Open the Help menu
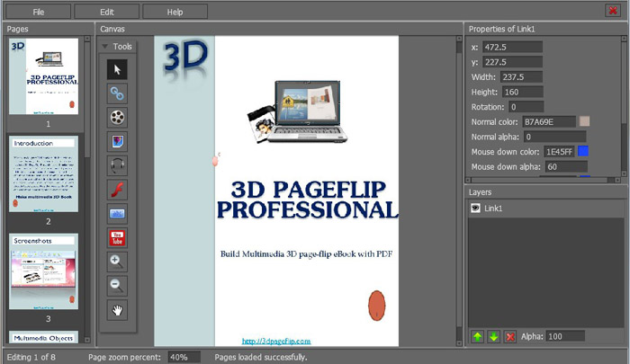 click(175, 12)
